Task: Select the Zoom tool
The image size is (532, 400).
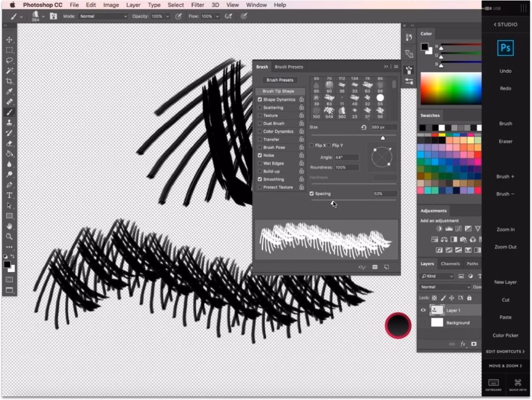Action: pyautogui.click(x=9, y=237)
